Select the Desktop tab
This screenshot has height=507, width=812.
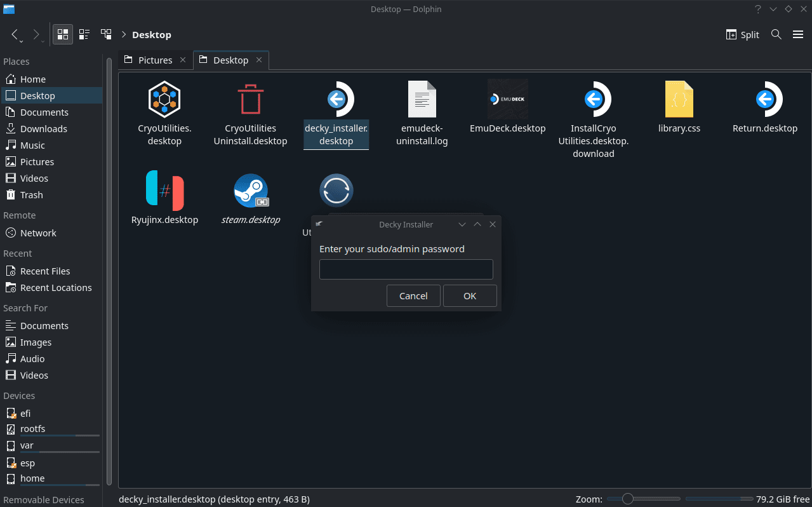[x=230, y=60]
